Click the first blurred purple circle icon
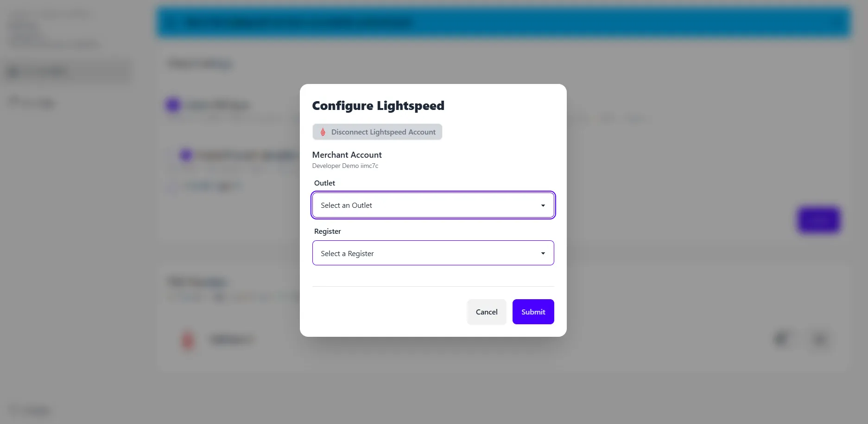 pyautogui.click(x=173, y=105)
